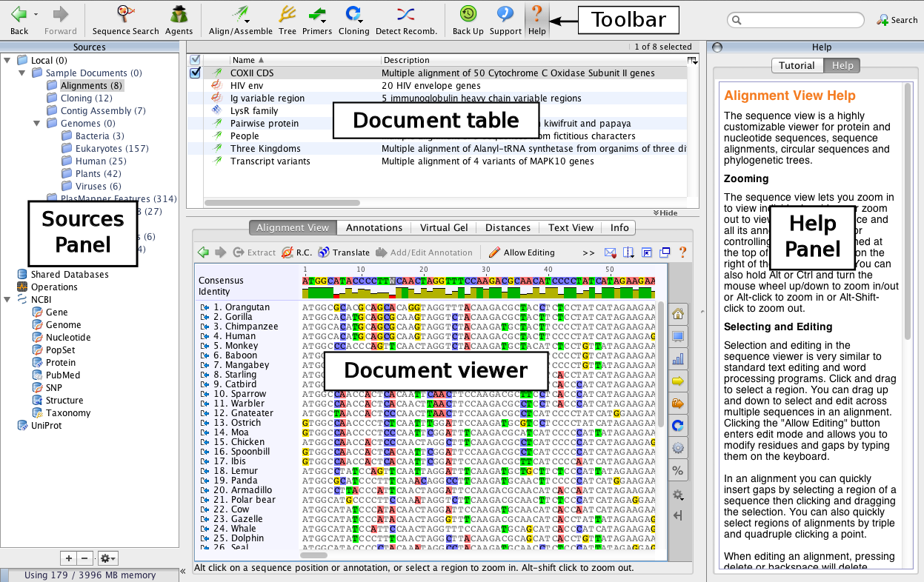Click the house icon in viewer side strip

[677, 313]
